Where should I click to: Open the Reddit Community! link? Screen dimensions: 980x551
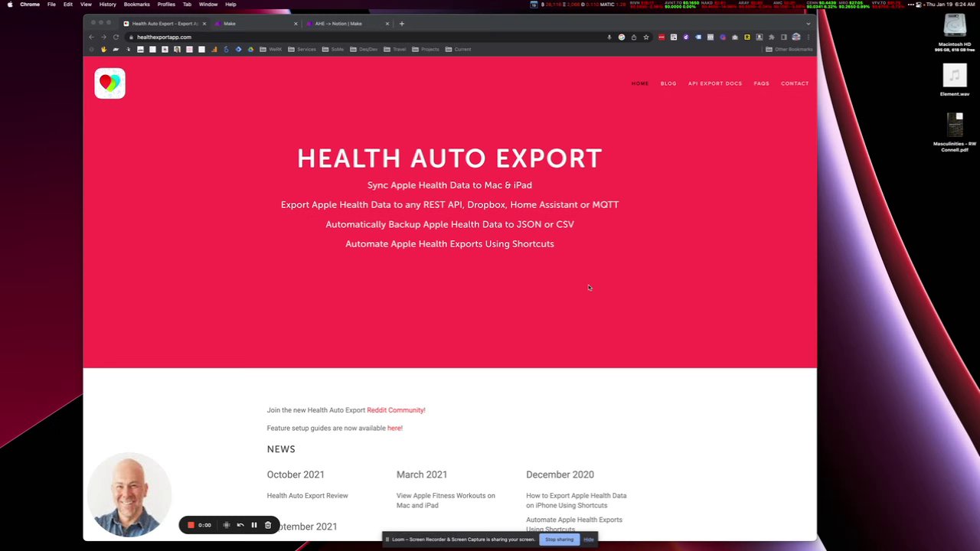(x=396, y=410)
